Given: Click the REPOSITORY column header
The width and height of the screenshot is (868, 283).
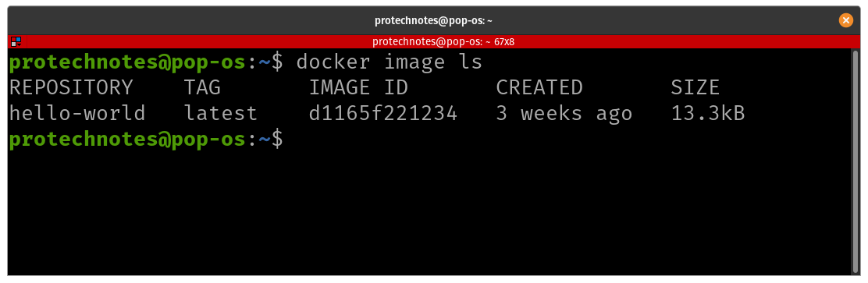Looking at the screenshot, I should pyautogui.click(x=71, y=87).
